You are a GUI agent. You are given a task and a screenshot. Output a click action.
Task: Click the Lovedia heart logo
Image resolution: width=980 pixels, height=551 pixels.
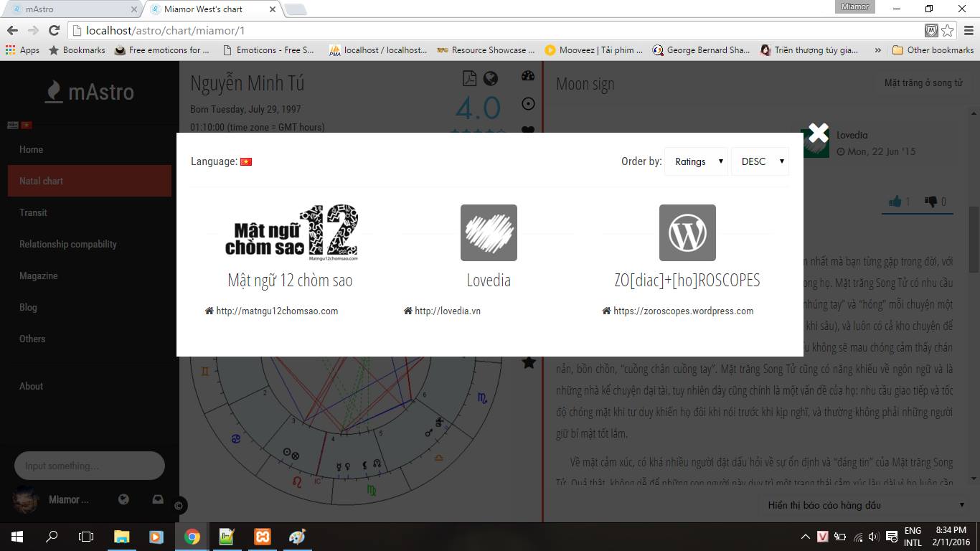(x=489, y=232)
